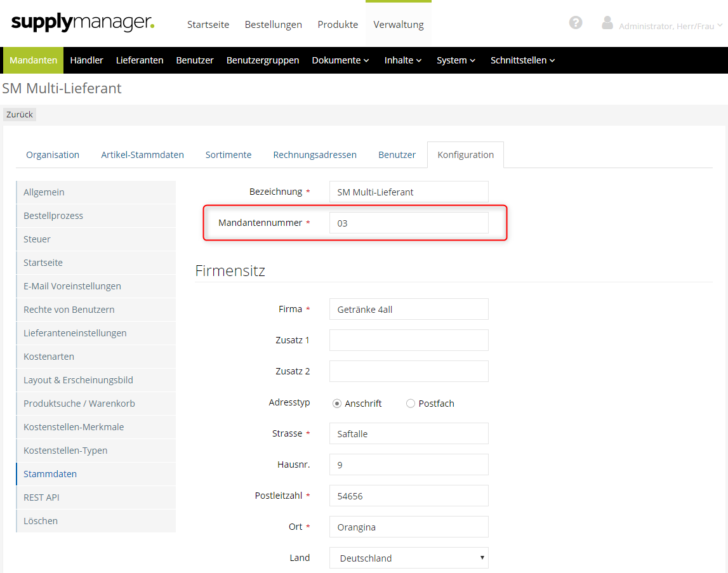The width and height of the screenshot is (728, 573).
Task: Select Löschen in the sidebar
Action: click(41, 521)
